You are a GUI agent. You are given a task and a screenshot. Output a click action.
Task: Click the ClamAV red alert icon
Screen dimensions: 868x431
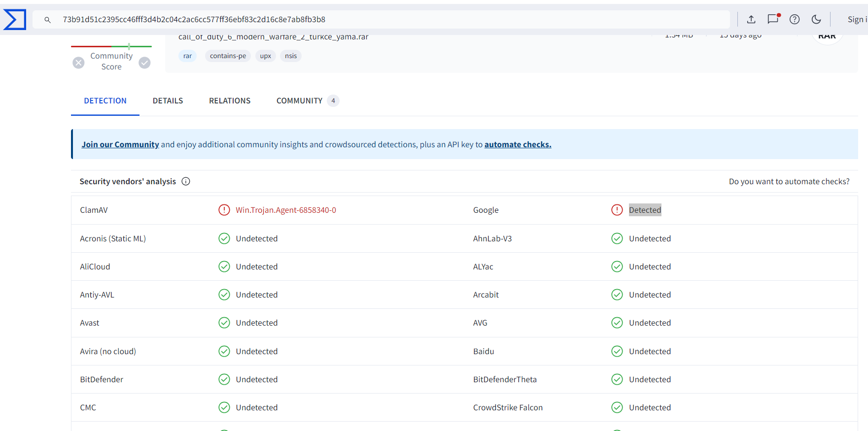(x=224, y=210)
